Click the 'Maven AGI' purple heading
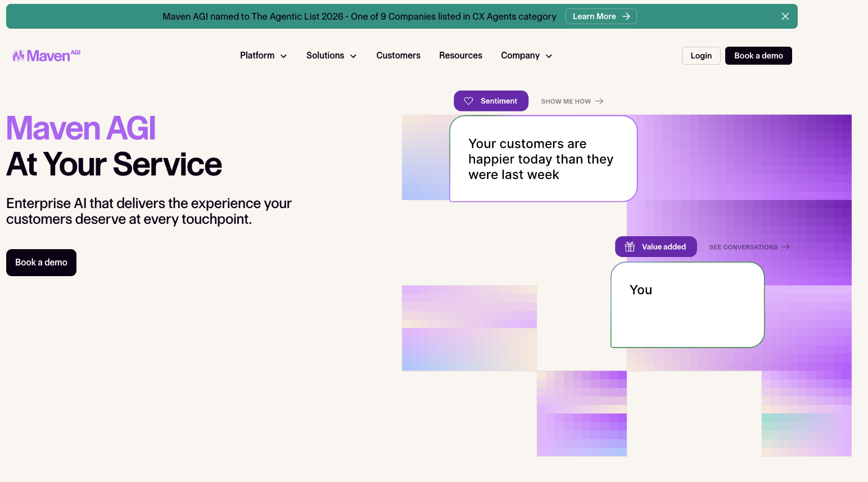Viewport: 868px width, 482px height. click(81, 128)
